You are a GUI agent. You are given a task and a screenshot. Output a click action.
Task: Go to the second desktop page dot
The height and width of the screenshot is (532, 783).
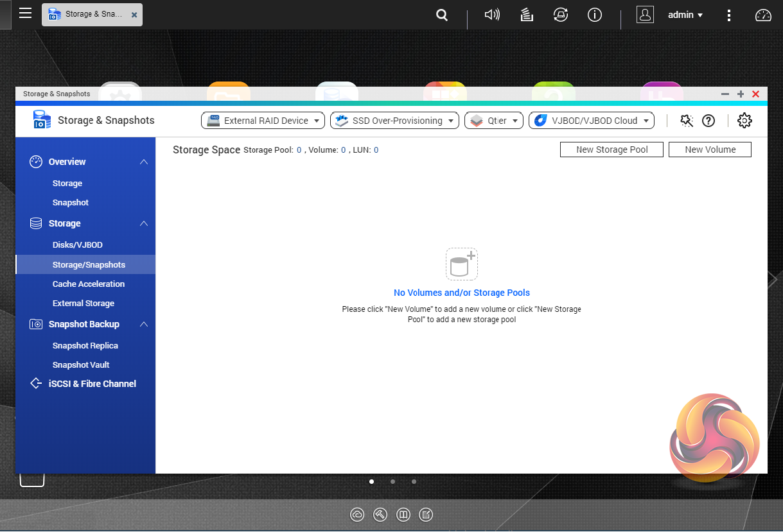(x=392, y=481)
